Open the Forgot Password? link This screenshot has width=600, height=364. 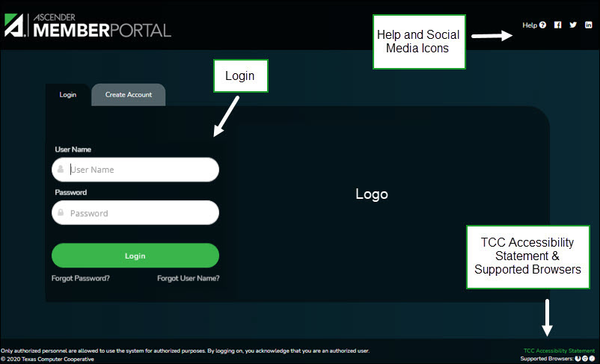coord(80,278)
